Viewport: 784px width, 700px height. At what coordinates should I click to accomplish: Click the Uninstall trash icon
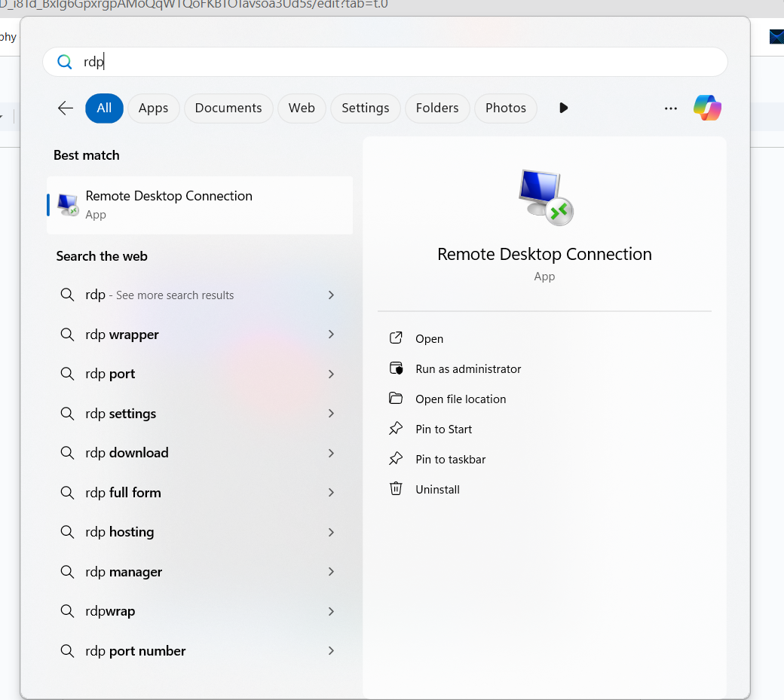396,489
